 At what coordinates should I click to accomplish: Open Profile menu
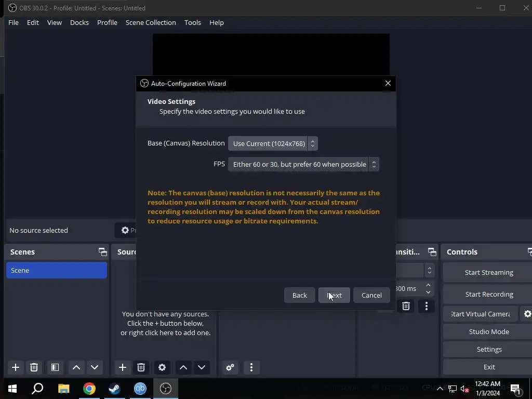tap(107, 22)
